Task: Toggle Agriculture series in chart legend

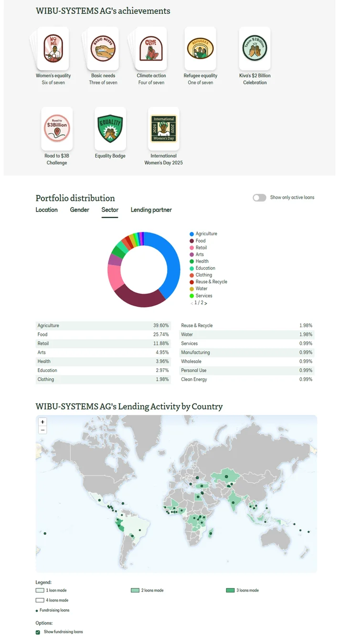Action: pyautogui.click(x=206, y=234)
